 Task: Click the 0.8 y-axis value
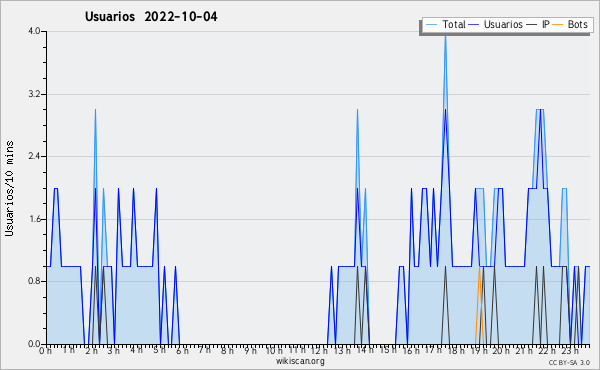(34, 281)
